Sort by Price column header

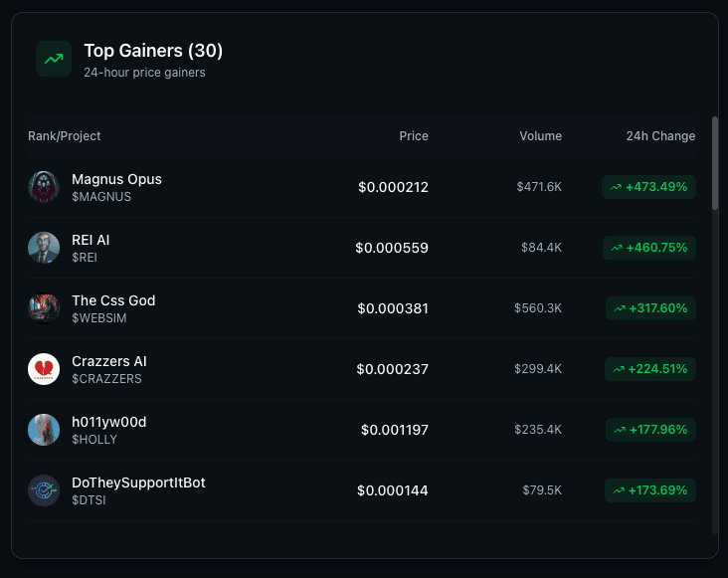(x=414, y=136)
